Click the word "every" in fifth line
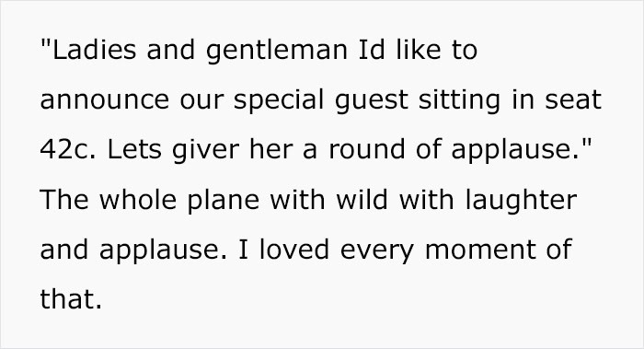The height and width of the screenshot is (349, 644). pos(376,251)
